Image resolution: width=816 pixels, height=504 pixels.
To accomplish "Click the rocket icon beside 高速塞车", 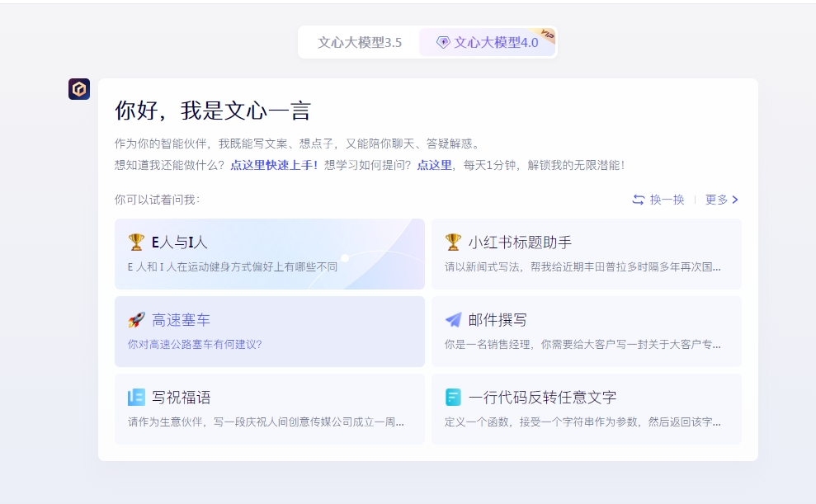I will pyautogui.click(x=136, y=320).
